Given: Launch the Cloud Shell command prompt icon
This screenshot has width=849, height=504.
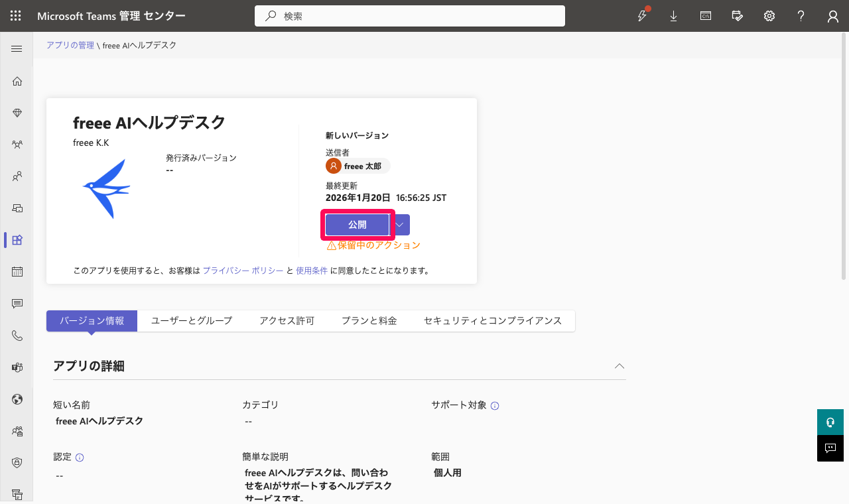Looking at the screenshot, I should click(706, 16).
